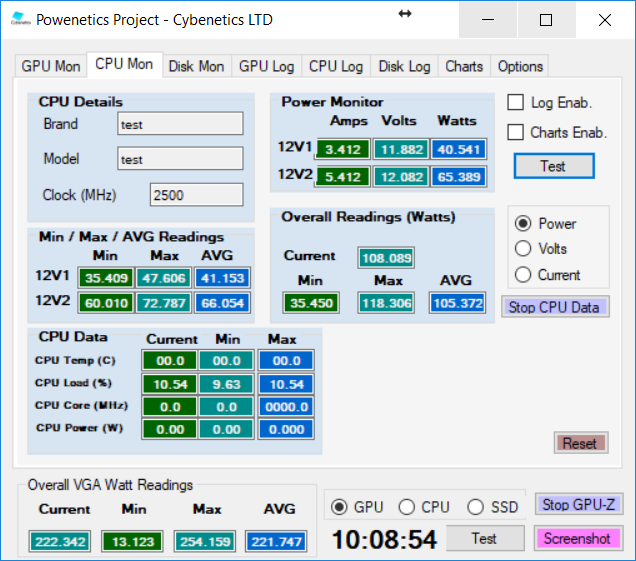Switch to the GPU Mon tab
Image resolution: width=636 pixels, height=561 pixels.
[x=51, y=66]
